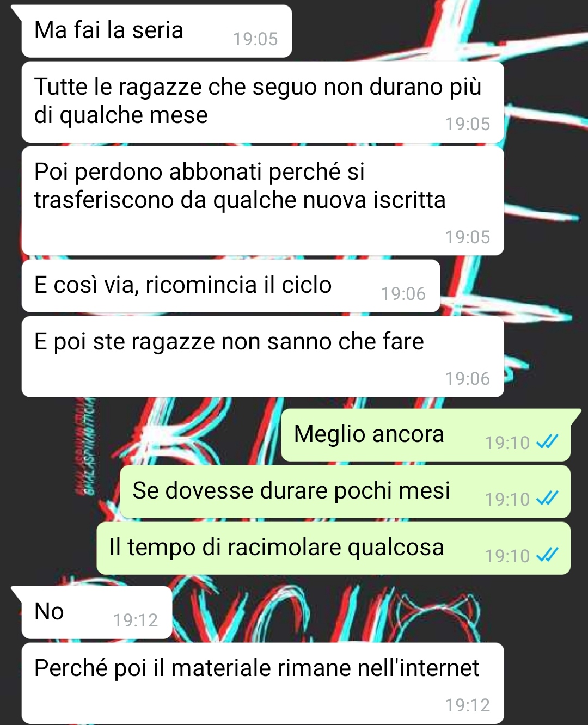Tap the 19:06 timestamp on 'ricomincia il ciclo'

403,294
